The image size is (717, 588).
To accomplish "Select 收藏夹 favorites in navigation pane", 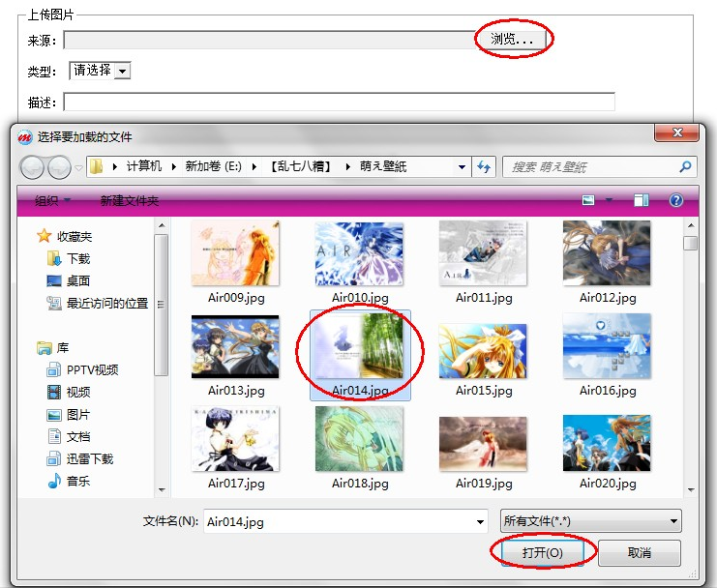I will coord(65,236).
